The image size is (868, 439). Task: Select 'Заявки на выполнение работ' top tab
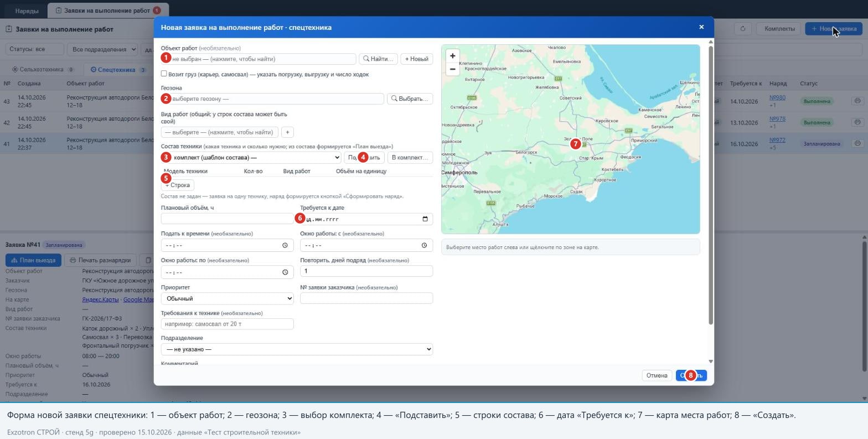[x=108, y=11]
